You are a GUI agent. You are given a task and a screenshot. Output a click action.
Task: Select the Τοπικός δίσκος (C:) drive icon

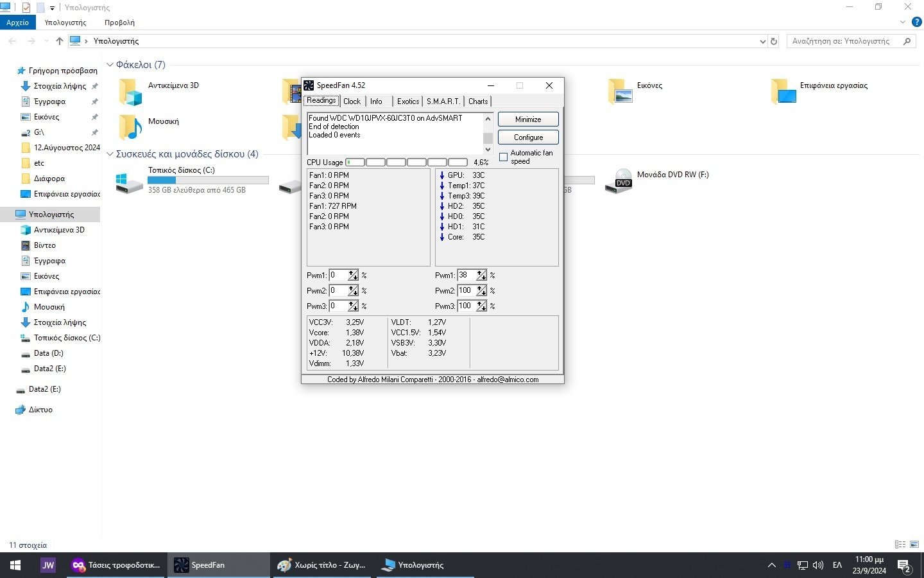tap(129, 182)
